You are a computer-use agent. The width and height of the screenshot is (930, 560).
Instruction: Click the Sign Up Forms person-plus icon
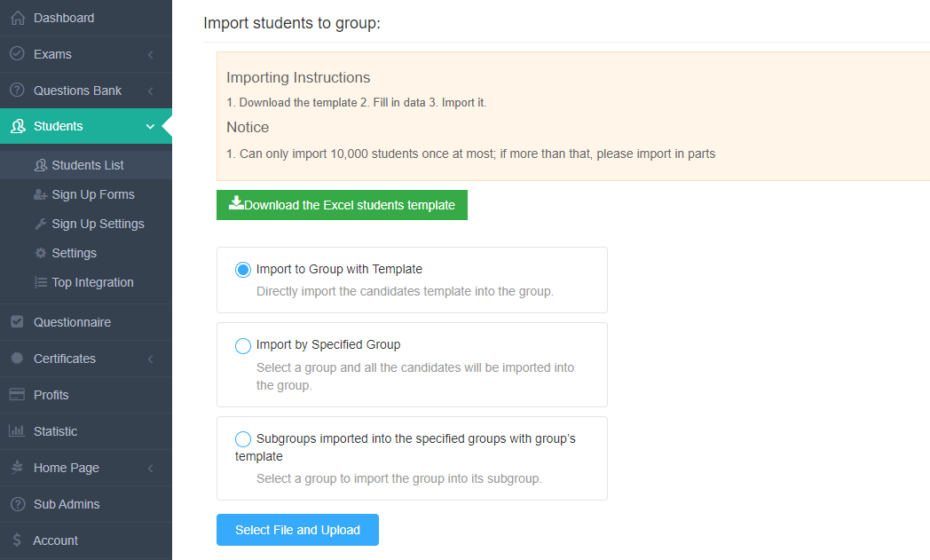pyautogui.click(x=40, y=194)
